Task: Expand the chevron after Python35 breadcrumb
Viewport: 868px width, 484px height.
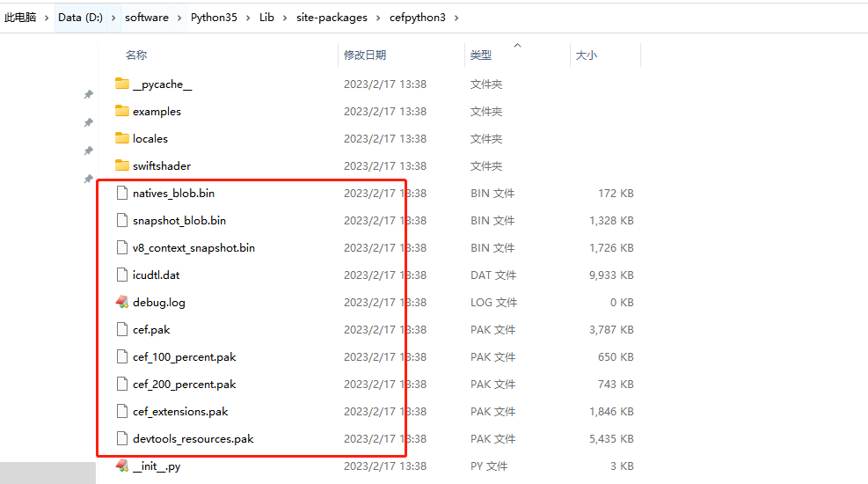Action: pos(248,18)
